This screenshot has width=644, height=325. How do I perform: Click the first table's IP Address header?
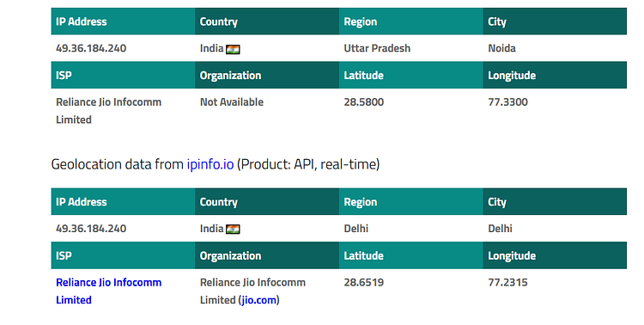[123, 21]
